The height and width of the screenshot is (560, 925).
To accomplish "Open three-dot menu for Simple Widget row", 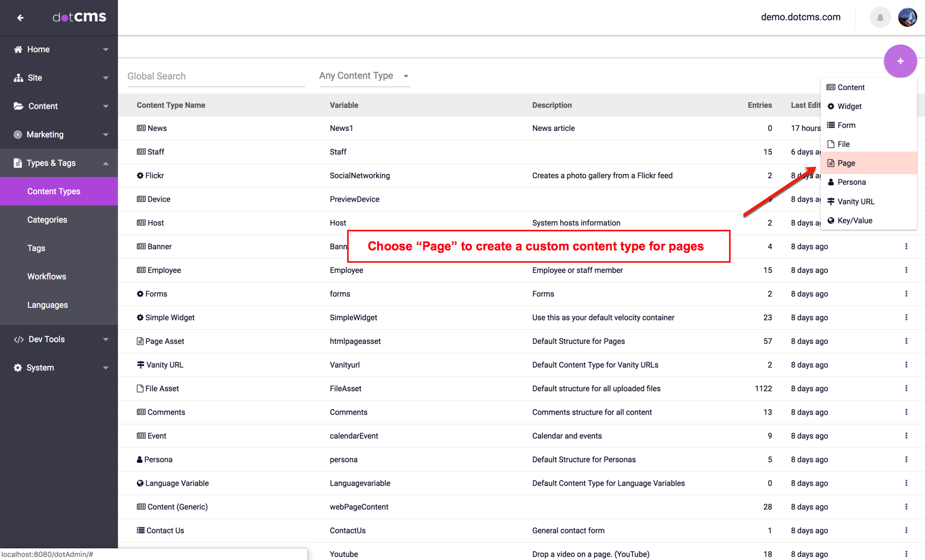I will 906,317.
